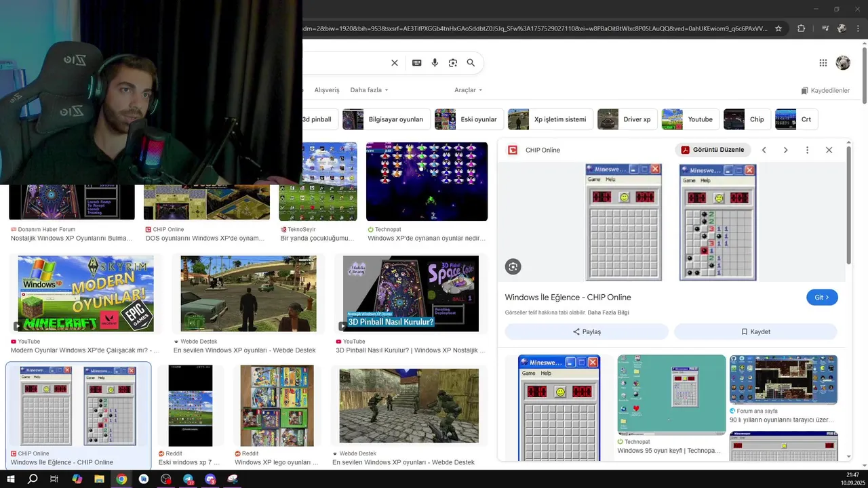Open the space shooter Technopat image
Image resolution: width=868 pixels, height=488 pixels.
[x=427, y=182]
